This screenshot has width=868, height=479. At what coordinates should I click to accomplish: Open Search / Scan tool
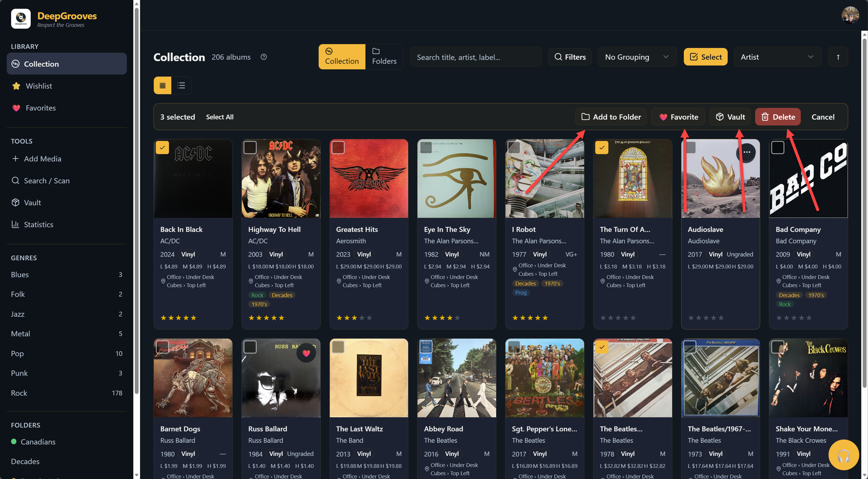click(x=66, y=181)
